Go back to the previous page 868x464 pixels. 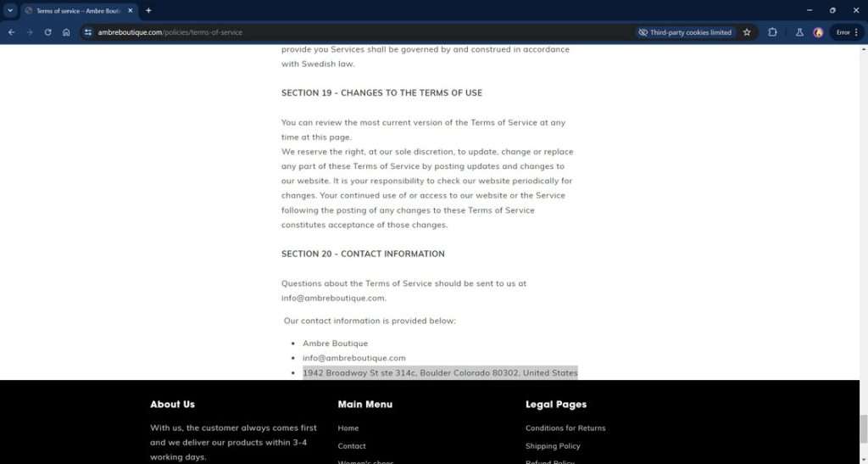pyautogui.click(x=12, y=32)
